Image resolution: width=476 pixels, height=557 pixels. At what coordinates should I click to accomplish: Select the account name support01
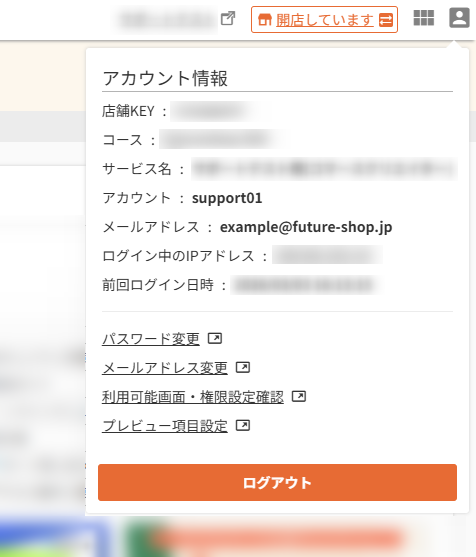tap(227, 198)
